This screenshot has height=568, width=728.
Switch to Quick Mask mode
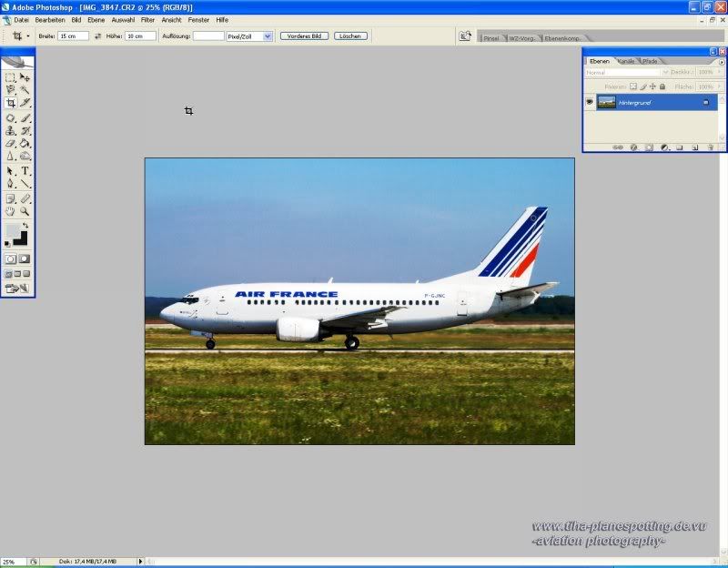pos(25,259)
